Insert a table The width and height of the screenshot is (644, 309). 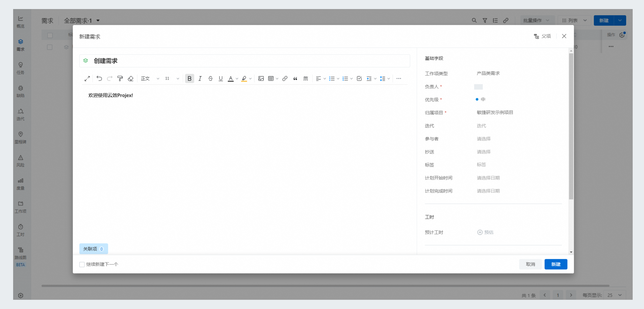point(271,79)
